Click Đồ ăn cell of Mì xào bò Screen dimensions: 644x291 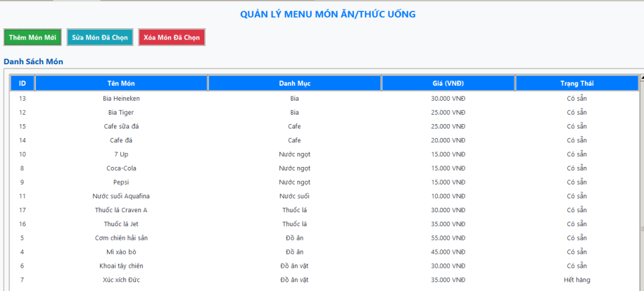[294, 252]
